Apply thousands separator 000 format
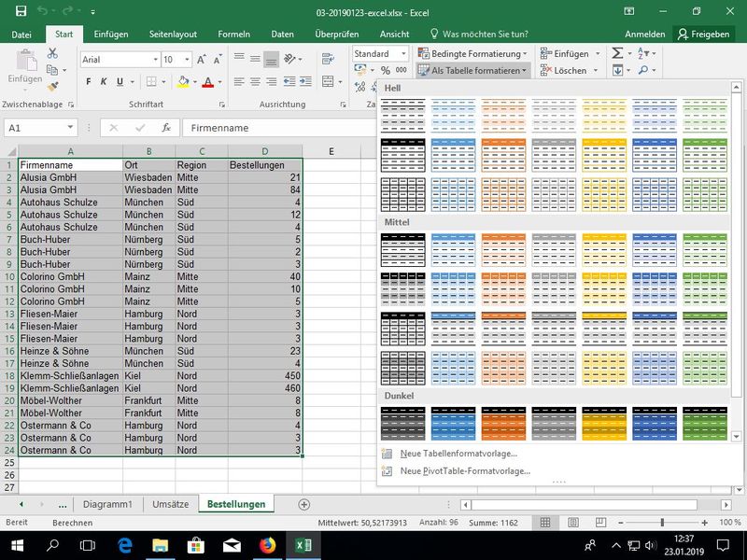 click(402, 70)
